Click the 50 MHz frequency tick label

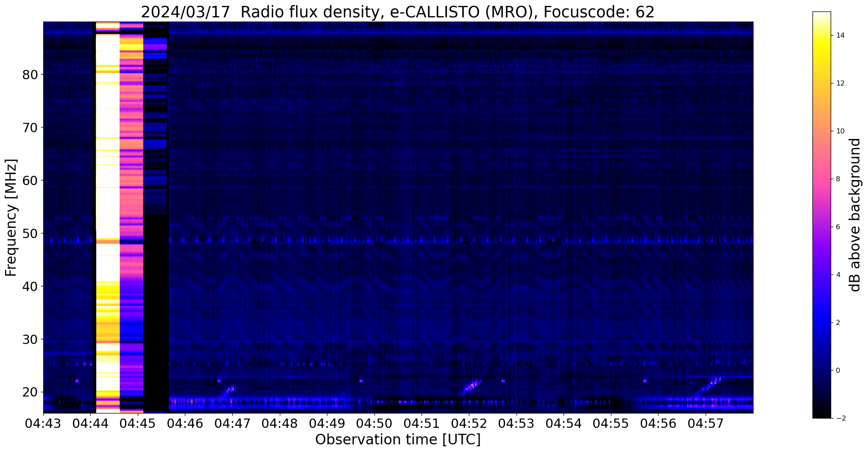point(31,233)
